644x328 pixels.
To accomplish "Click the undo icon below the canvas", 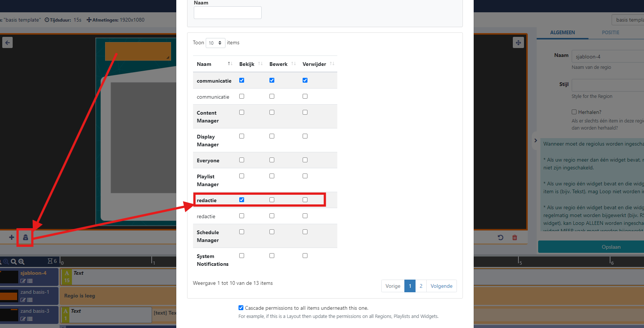I will pyautogui.click(x=501, y=238).
